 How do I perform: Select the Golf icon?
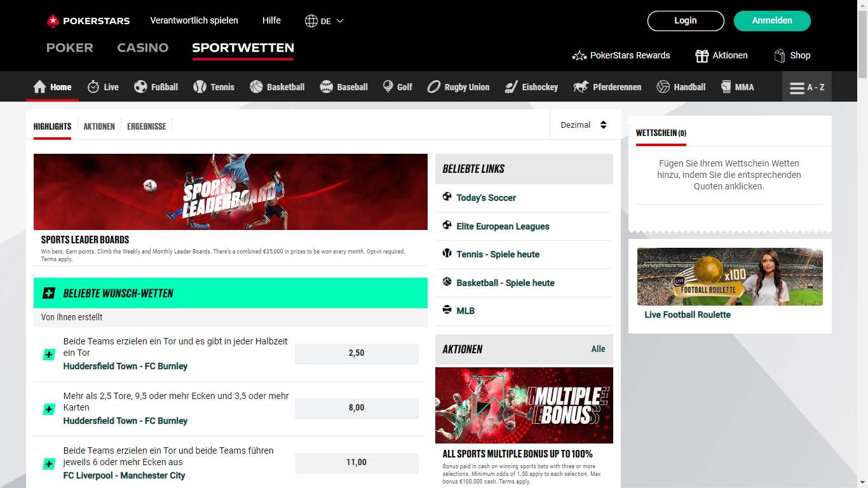coord(388,86)
